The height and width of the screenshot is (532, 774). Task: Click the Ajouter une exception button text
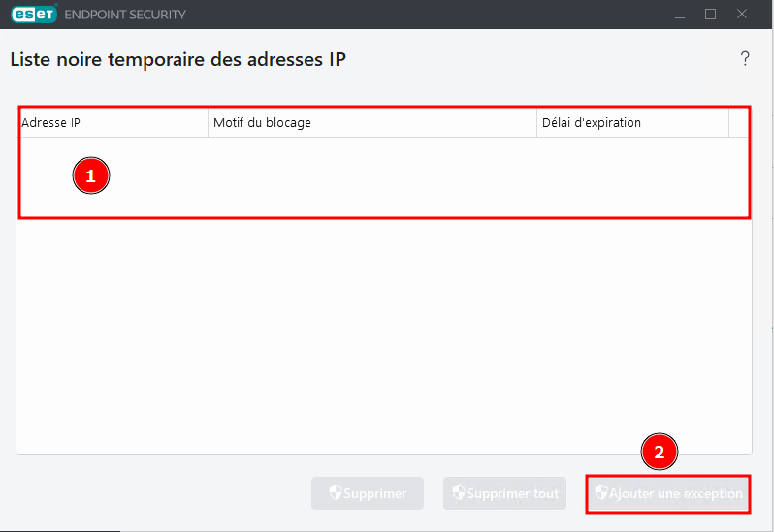(675, 493)
